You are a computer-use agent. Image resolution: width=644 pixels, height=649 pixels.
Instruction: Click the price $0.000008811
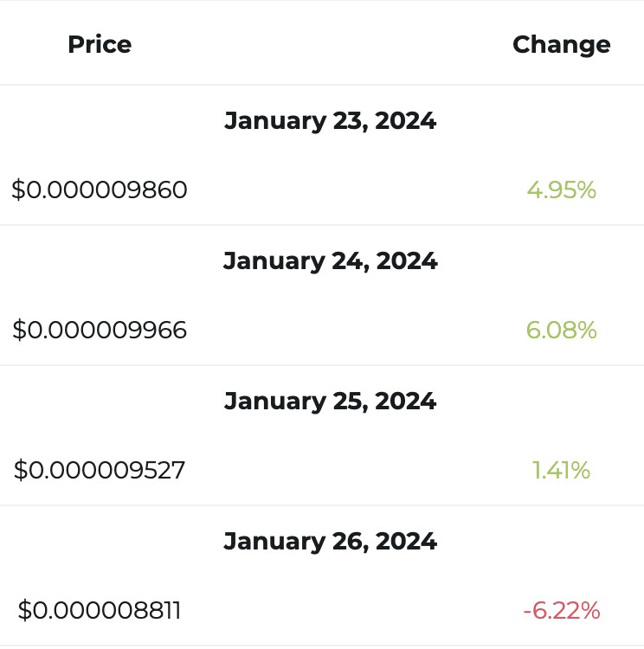(x=100, y=611)
